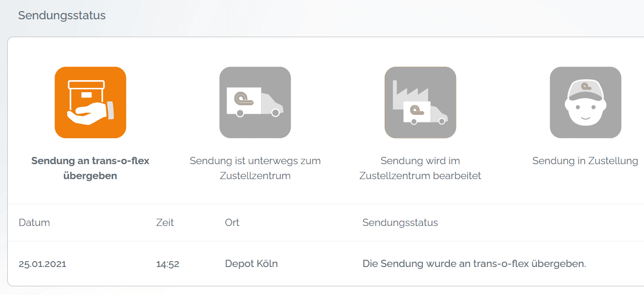Viewport: 644px width, 295px height.
Task: Click the Sendungsstatus column header
Action: click(400, 223)
